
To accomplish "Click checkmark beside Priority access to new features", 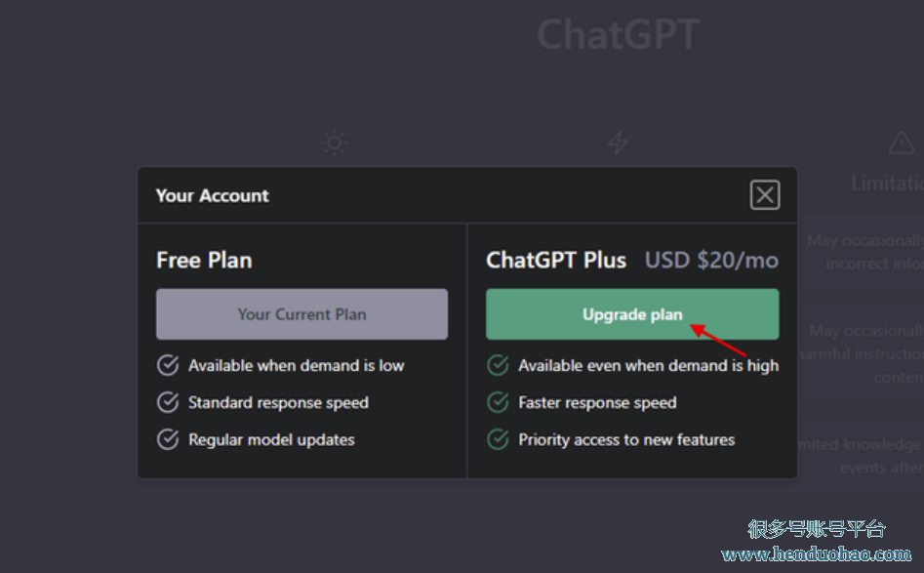I will [x=498, y=439].
